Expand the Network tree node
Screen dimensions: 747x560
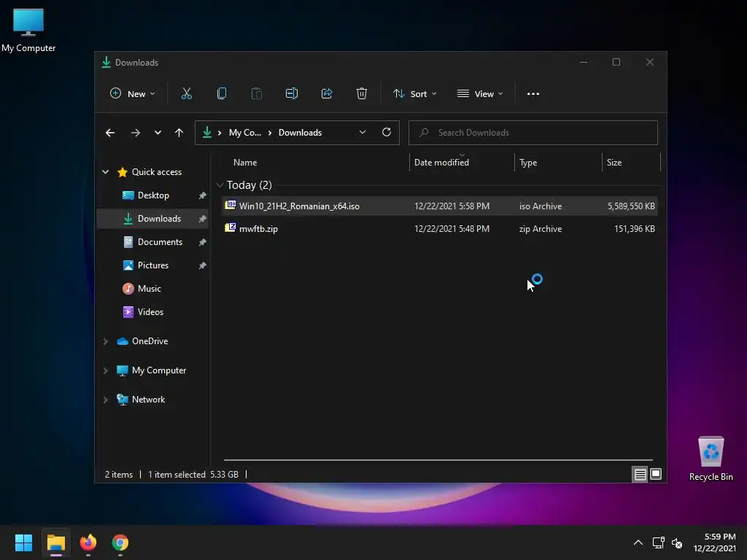point(105,400)
